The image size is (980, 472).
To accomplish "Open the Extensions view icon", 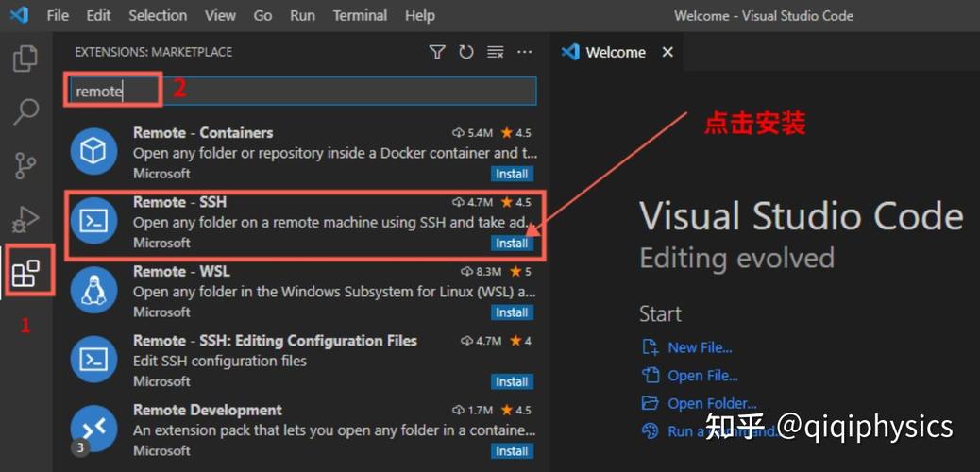I will pos(25,273).
